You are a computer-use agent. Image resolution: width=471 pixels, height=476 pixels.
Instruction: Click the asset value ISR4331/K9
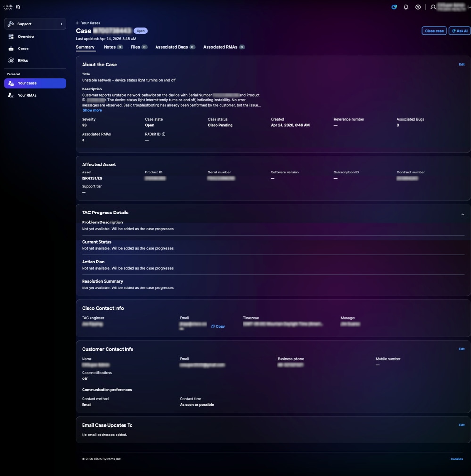click(x=92, y=178)
